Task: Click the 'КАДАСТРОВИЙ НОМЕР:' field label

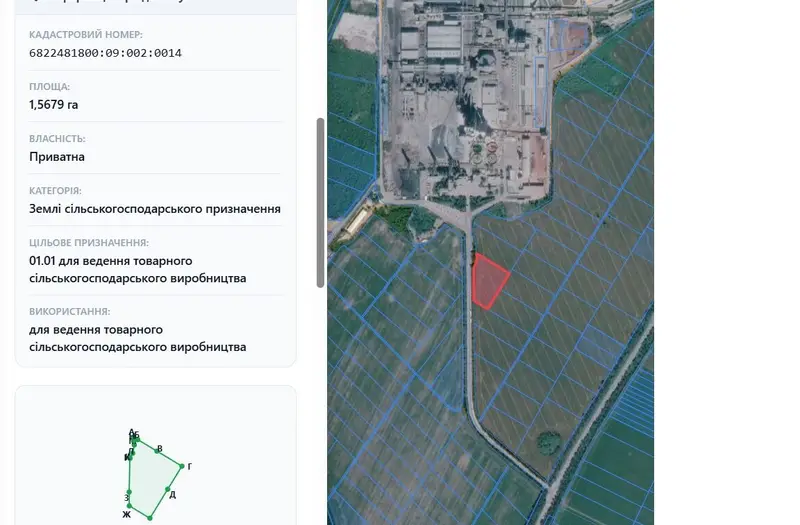Action: [86, 35]
